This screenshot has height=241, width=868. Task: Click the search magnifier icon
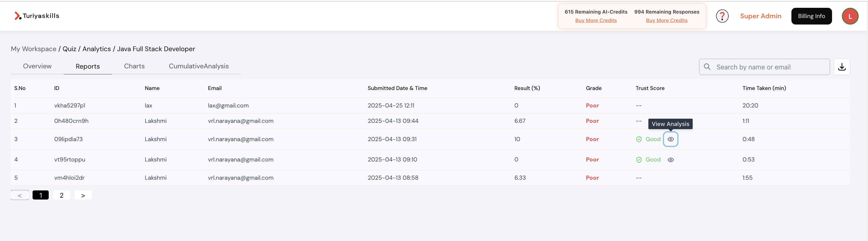(708, 67)
